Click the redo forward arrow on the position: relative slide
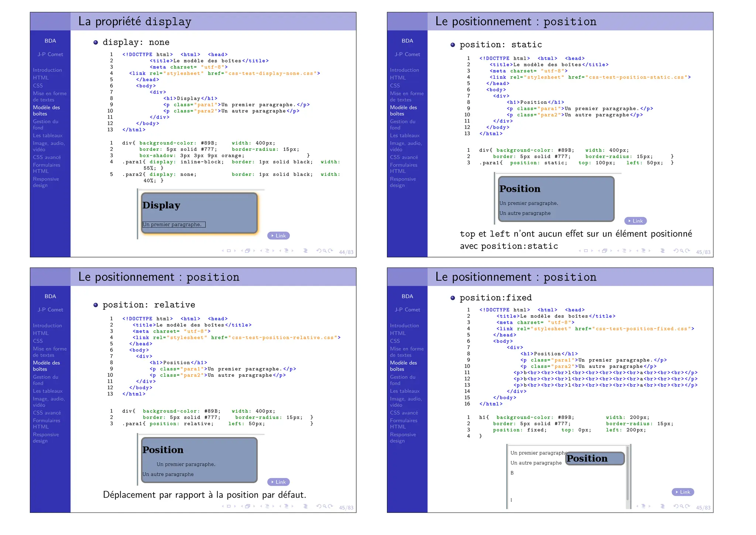 pos(330,506)
